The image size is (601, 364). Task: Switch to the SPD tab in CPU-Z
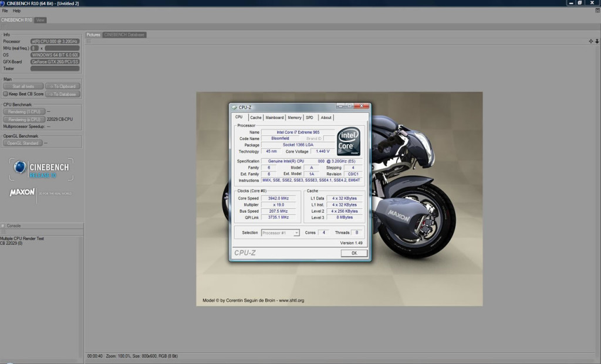tap(310, 117)
